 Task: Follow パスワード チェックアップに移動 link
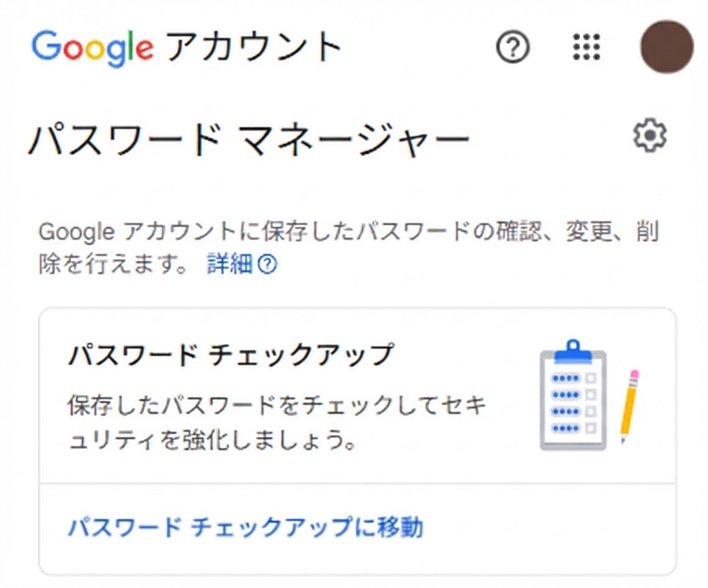coord(246,527)
